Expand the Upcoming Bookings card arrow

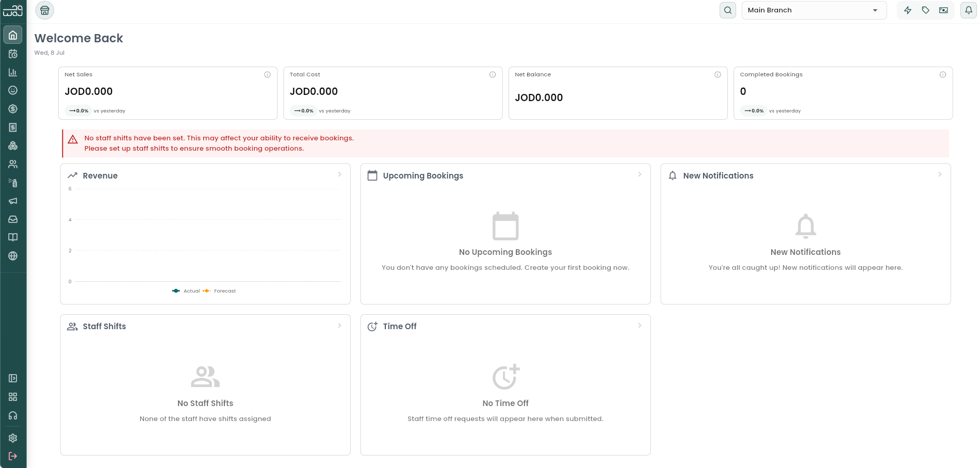click(x=640, y=174)
